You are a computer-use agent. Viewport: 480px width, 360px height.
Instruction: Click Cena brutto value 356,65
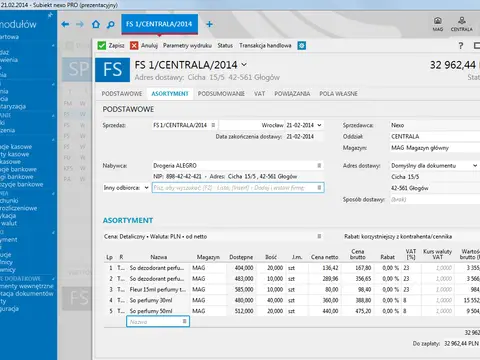pos(364,279)
